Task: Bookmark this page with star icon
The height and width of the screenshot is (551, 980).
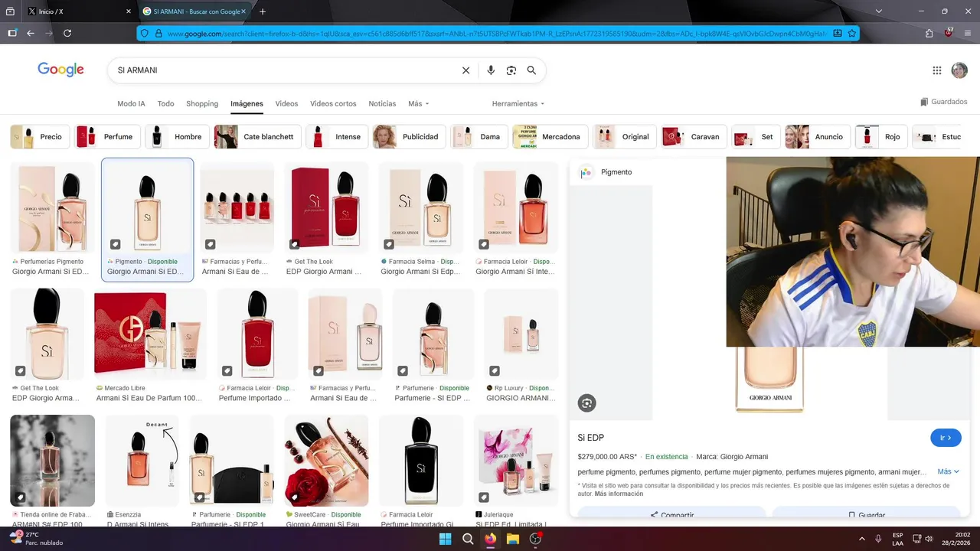Action: coord(851,34)
